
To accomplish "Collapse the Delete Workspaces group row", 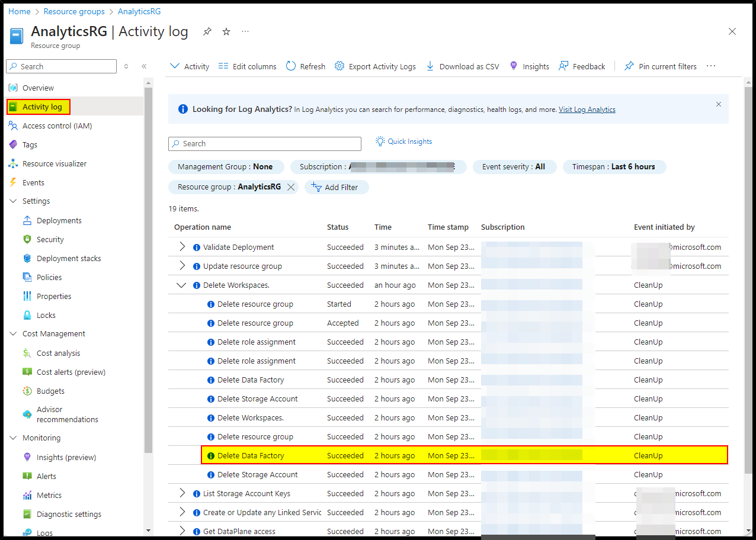I will coord(181,285).
